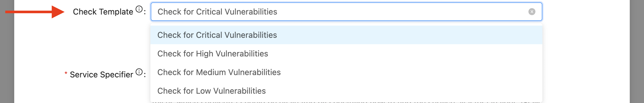Screen dimensions: 644x103
Task: Click the Check Template info icon
Action: [139, 9]
